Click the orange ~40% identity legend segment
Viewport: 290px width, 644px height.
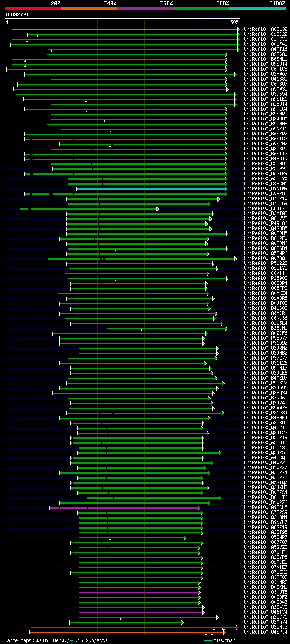(x=88, y=8)
